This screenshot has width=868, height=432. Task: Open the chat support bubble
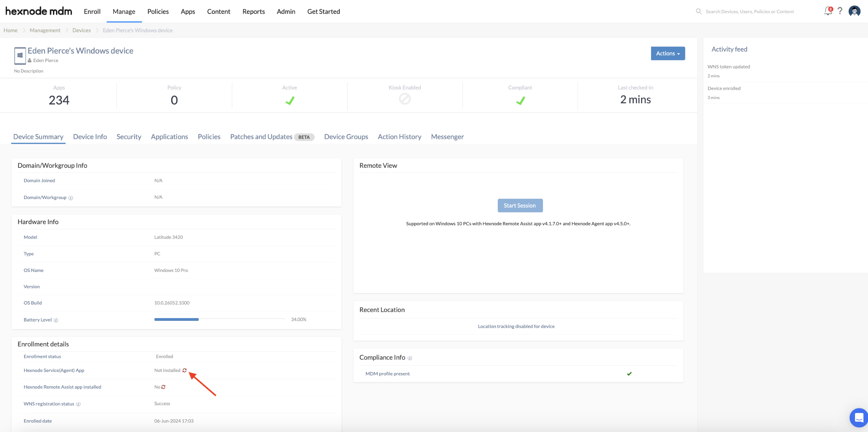tap(859, 418)
